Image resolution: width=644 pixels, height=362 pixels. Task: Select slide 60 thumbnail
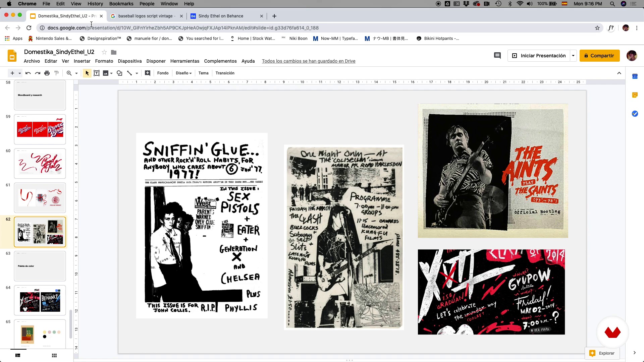(40, 164)
